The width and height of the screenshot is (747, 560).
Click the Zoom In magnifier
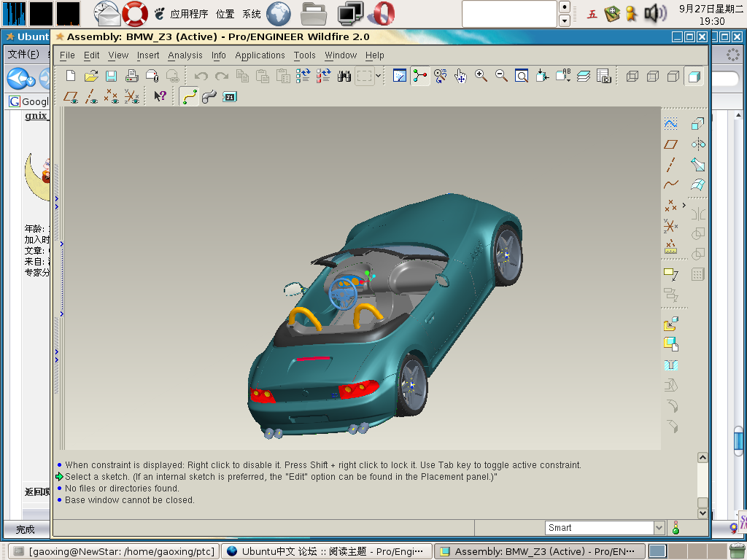tap(481, 76)
